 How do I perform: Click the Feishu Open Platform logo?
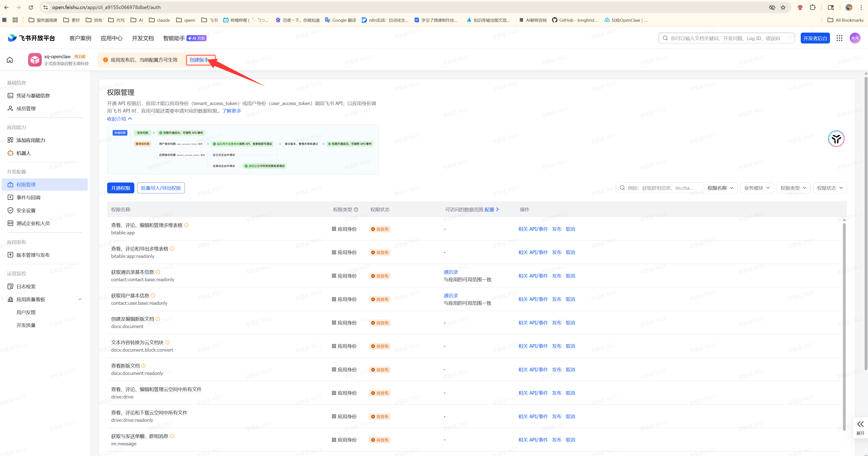tap(31, 38)
